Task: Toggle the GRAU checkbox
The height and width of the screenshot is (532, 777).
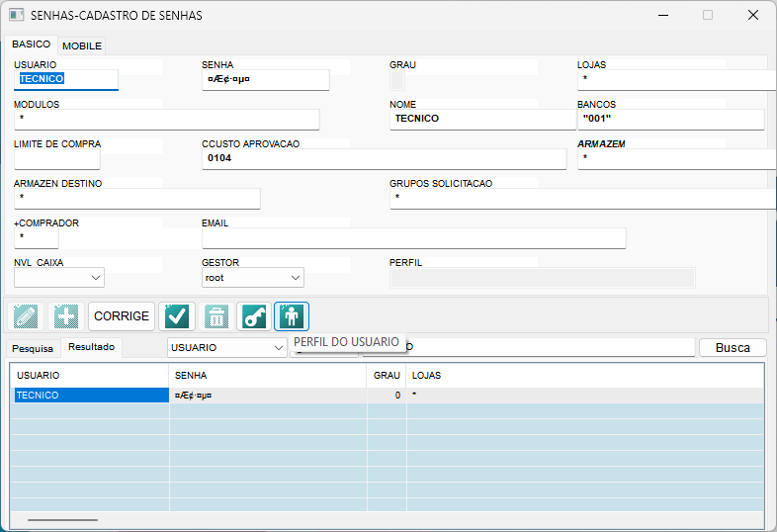Action: (x=397, y=80)
